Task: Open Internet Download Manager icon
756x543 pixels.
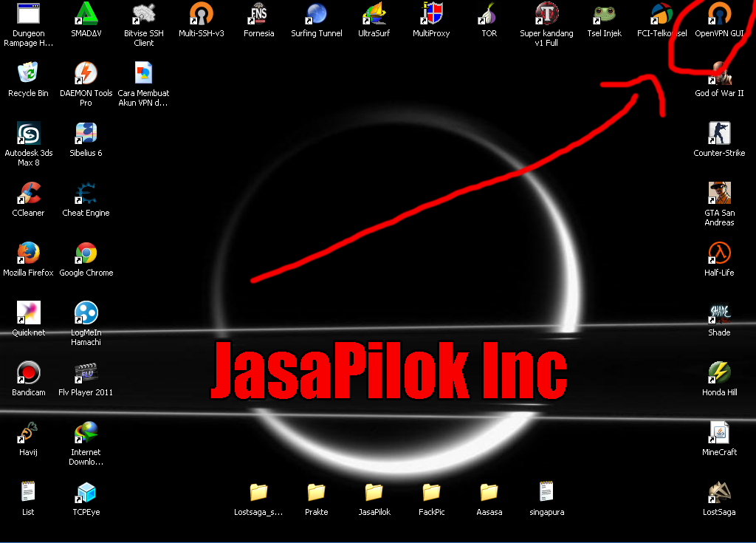Action: point(86,432)
